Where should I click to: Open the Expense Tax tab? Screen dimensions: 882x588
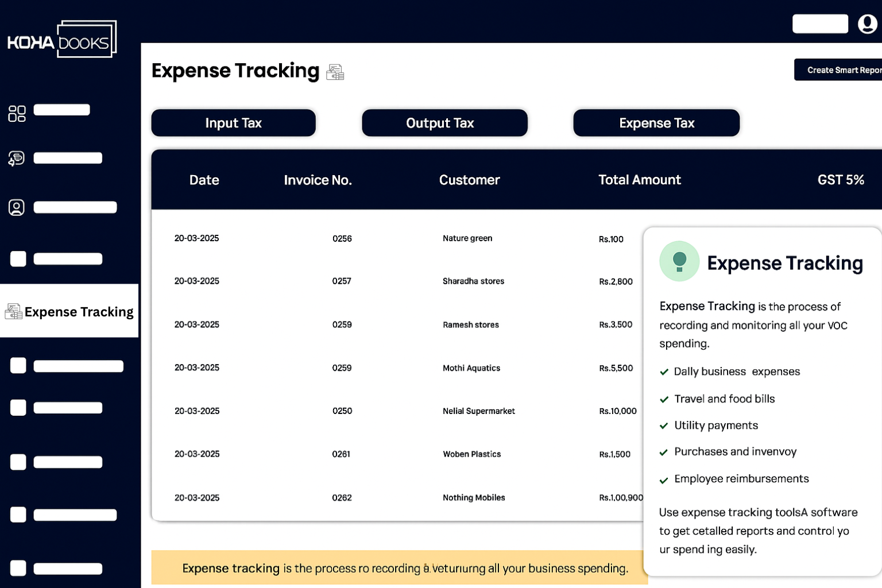pyautogui.click(x=656, y=123)
